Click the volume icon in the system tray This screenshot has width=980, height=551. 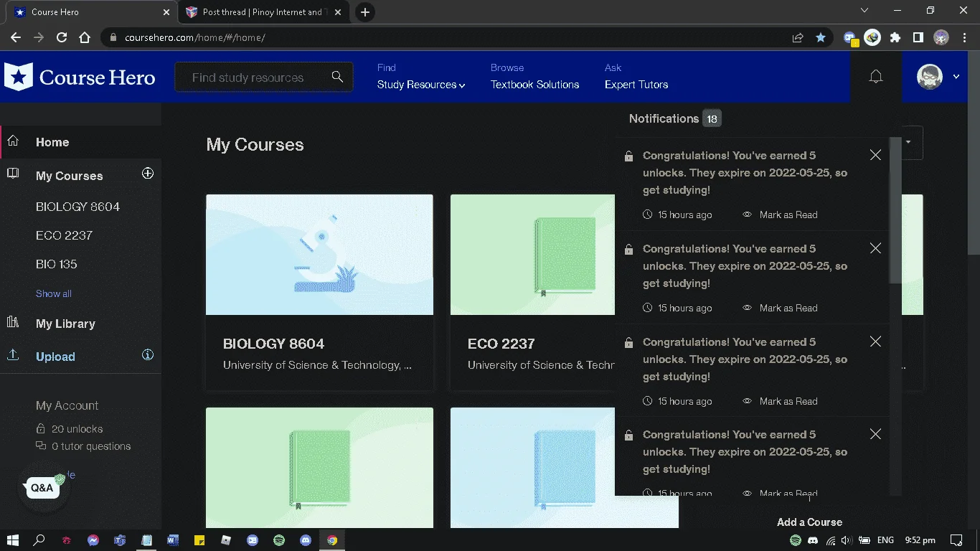pos(847,540)
